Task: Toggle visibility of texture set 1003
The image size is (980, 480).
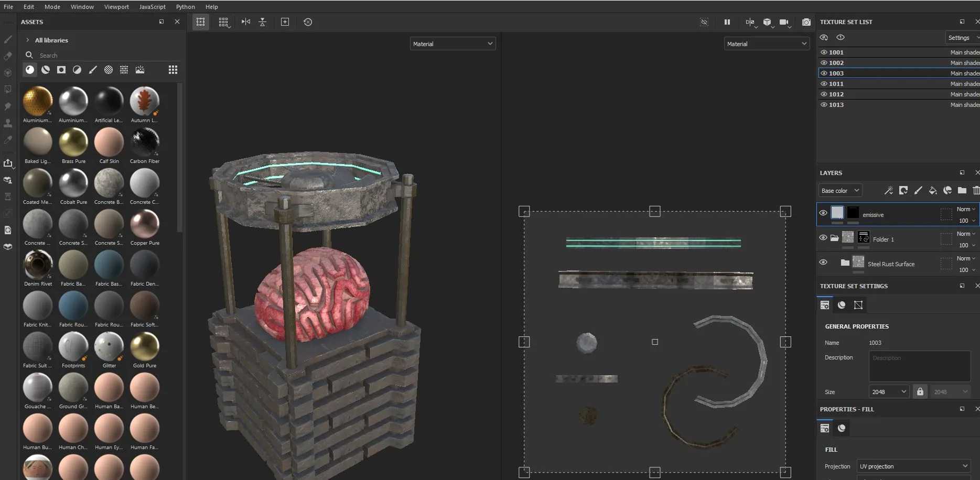Action: [824, 73]
